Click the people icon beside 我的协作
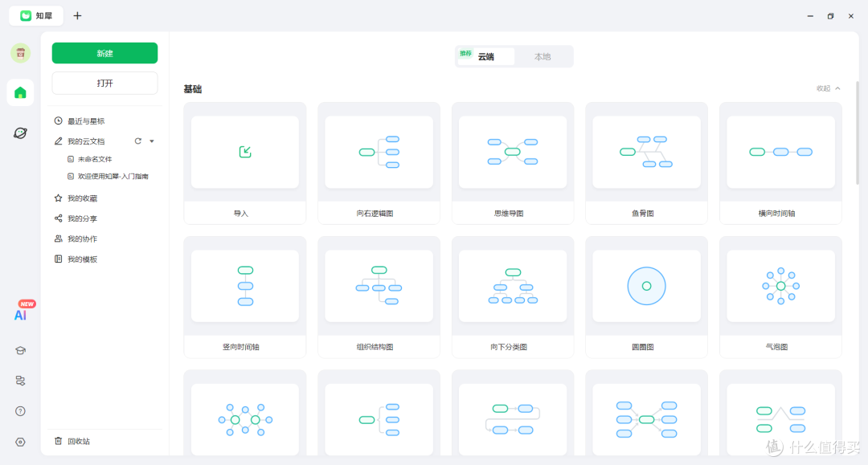868x465 pixels. coord(58,239)
